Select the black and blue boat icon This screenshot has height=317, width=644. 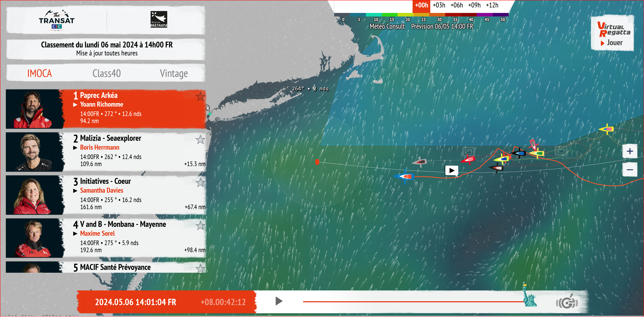[x=519, y=153]
